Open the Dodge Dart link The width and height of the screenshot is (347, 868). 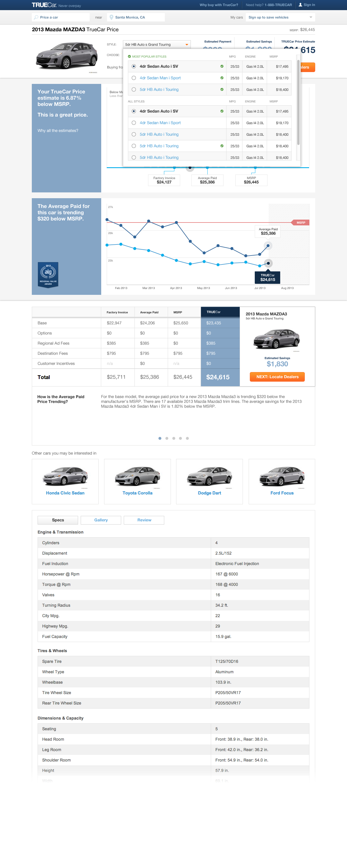click(210, 493)
